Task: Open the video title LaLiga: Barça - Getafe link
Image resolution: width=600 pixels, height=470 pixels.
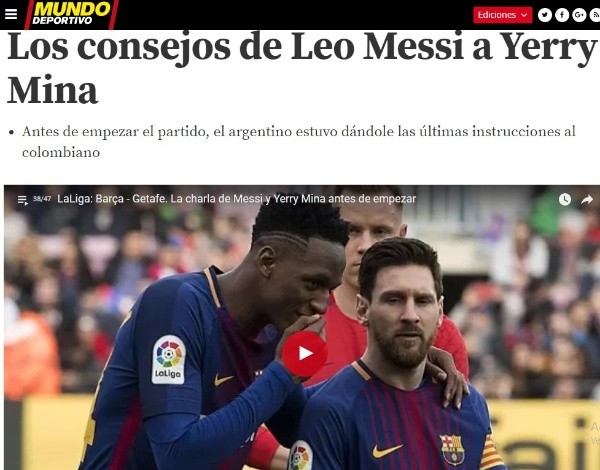Action: point(236,199)
